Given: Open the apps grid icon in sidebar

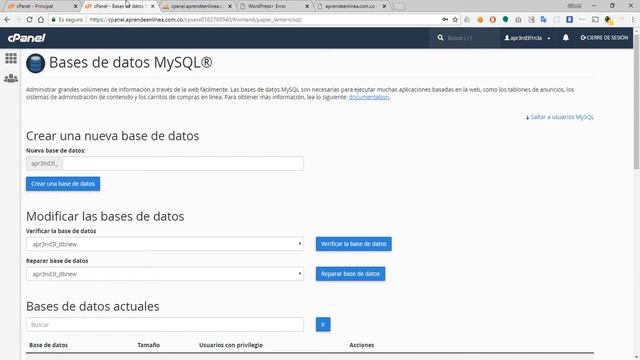Looking at the screenshot, I should (11, 58).
